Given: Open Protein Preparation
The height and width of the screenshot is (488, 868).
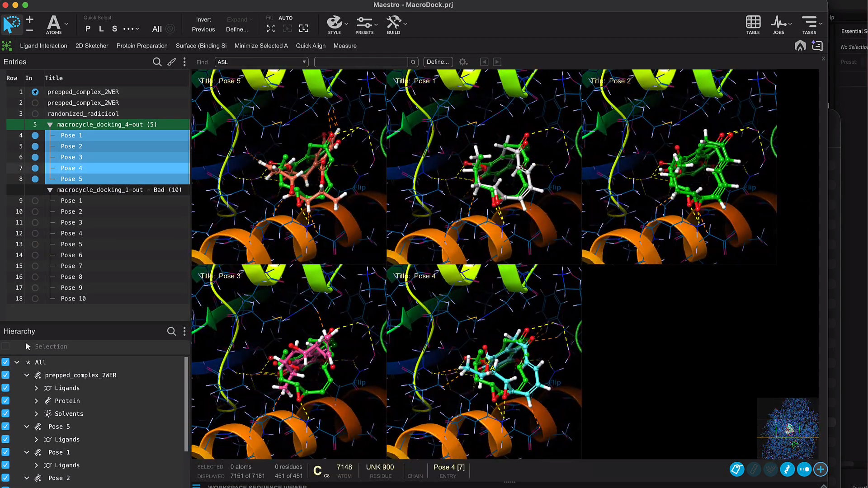Looking at the screenshot, I should (x=142, y=46).
